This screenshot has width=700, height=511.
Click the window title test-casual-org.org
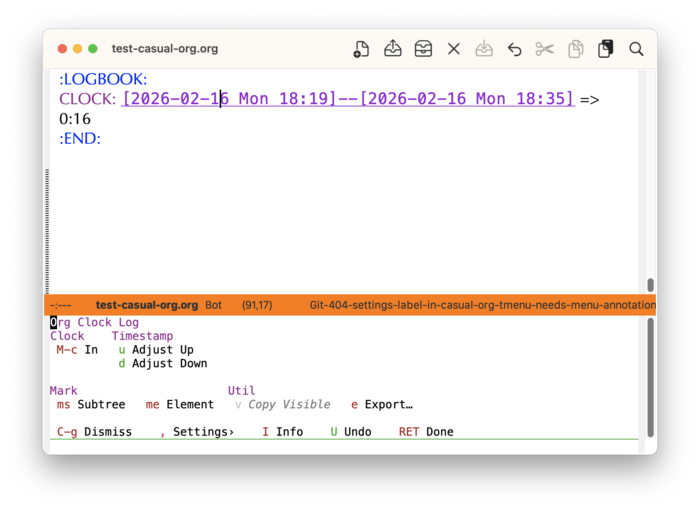(165, 49)
